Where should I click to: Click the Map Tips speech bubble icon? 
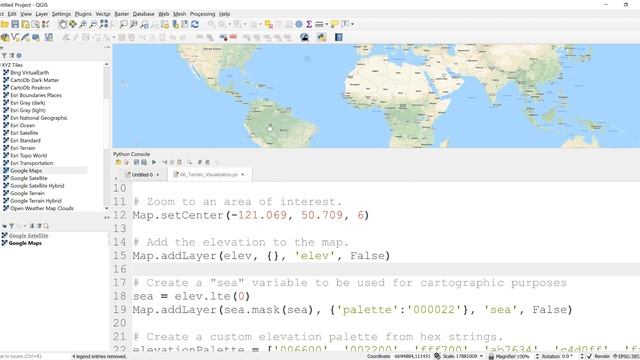(334, 24)
